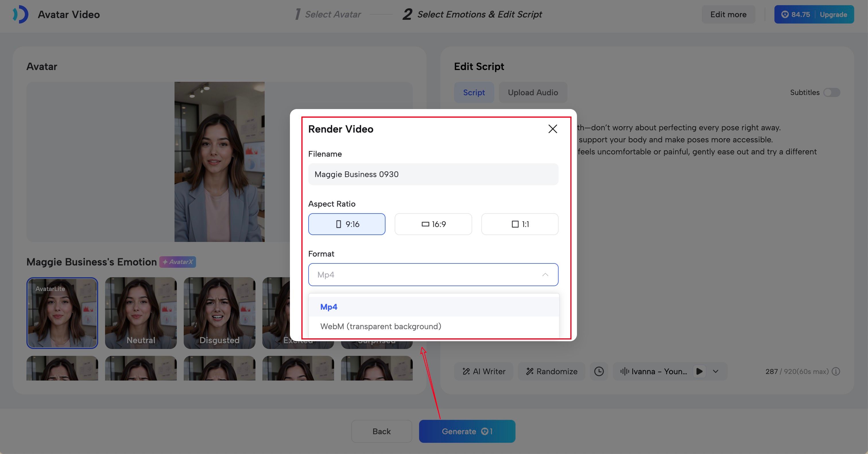
Task: Click the Filename input field
Action: pos(433,174)
